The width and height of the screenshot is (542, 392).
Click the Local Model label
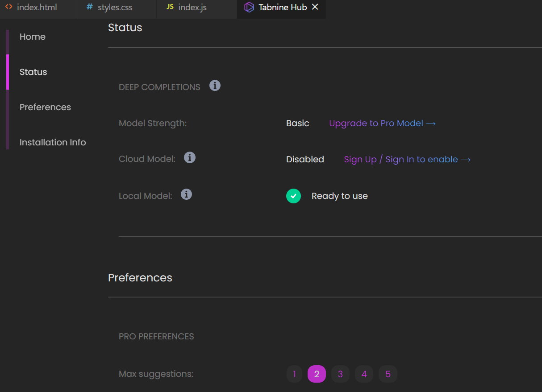[x=146, y=196]
